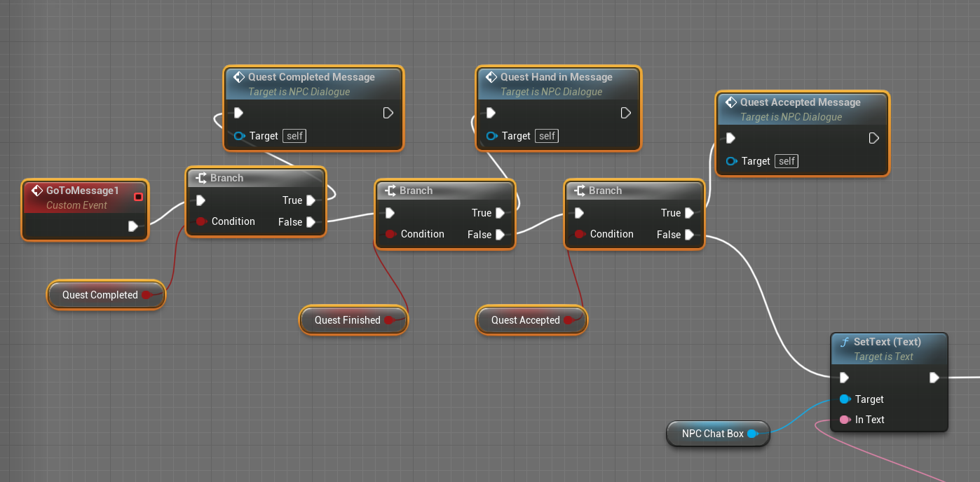980x482 pixels.
Task: Click the first Branch False output pin
Action: (x=311, y=222)
